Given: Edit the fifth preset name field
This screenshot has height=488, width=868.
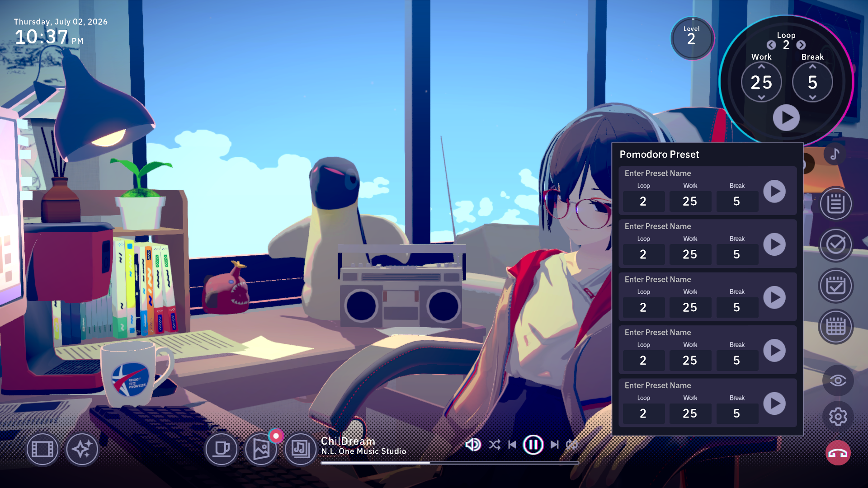Looking at the screenshot, I should tap(658, 385).
